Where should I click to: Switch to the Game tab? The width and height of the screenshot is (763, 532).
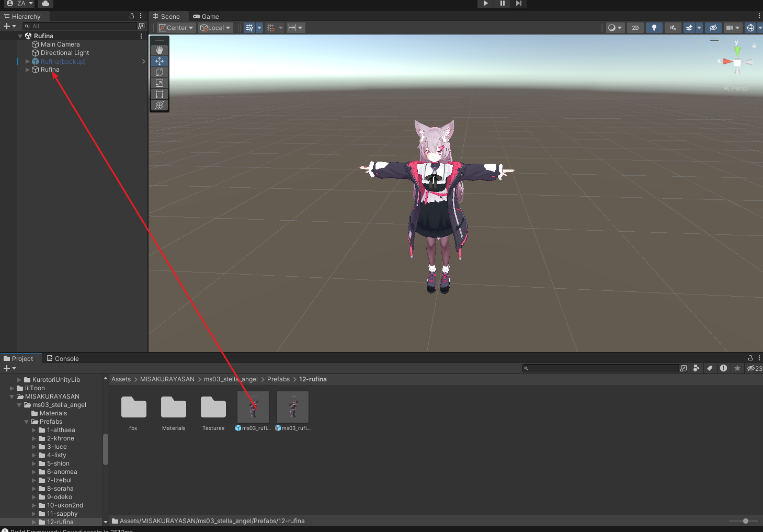[x=206, y=17]
